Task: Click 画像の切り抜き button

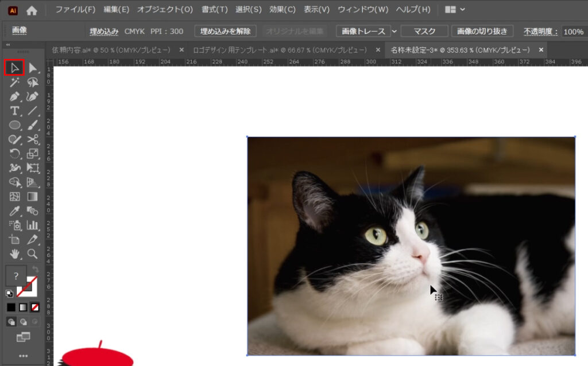Action: (x=482, y=32)
